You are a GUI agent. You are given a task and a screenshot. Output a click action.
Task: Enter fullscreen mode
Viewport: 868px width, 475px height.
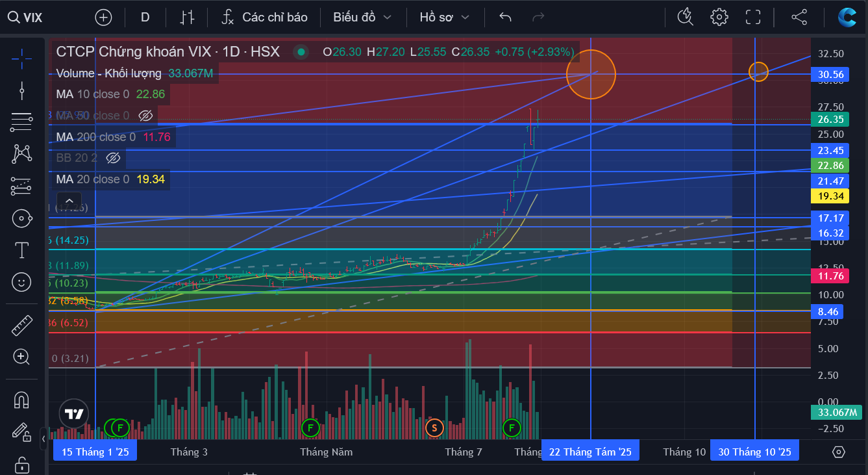[753, 17]
